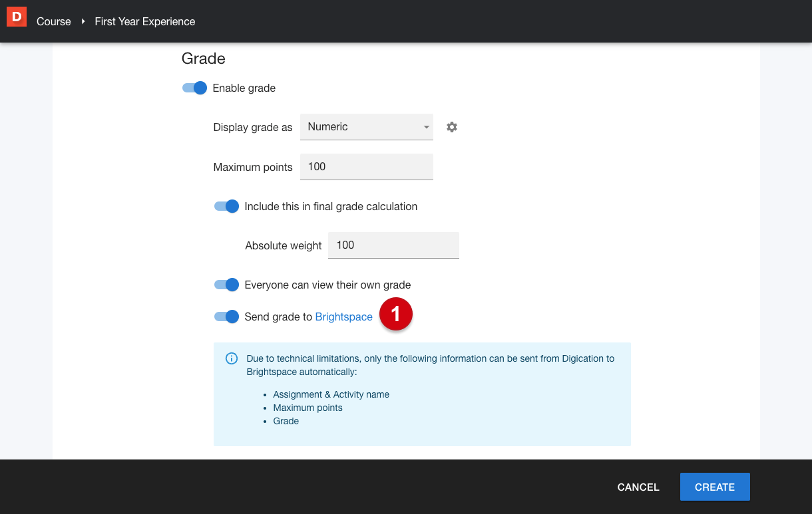Toggle Send grade to Brightspace switch

pos(226,317)
